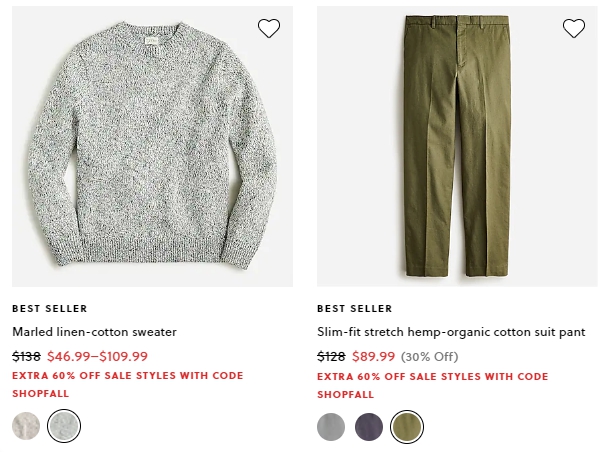
Task: Open the gray marled sweater product image
Action: point(153,146)
